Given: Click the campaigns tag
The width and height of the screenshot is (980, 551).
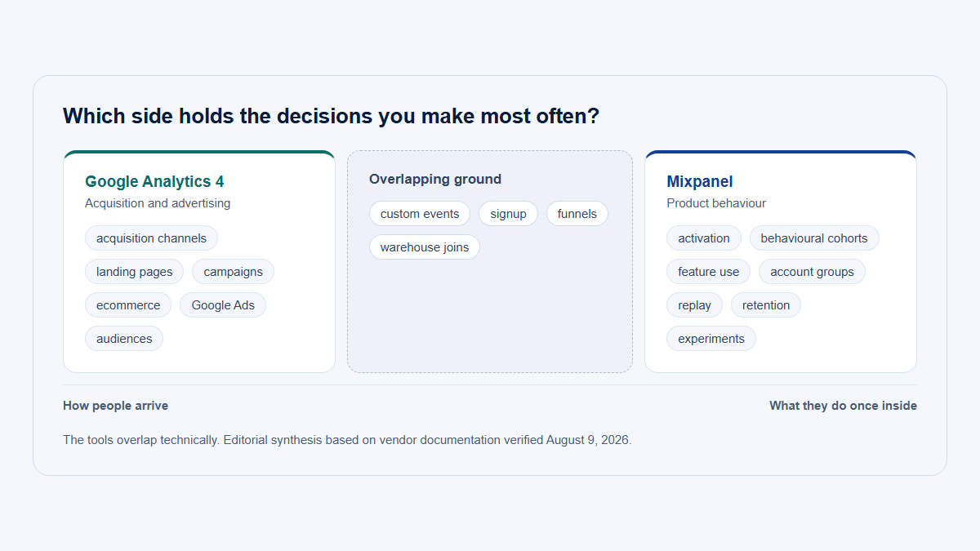Looking at the screenshot, I should tap(233, 272).
